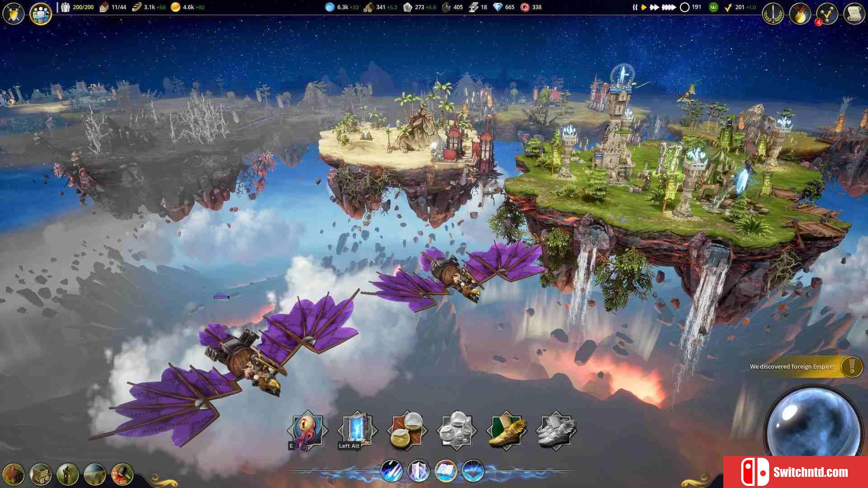Image resolution: width=868 pixels, height=488 pixels.
Task: Select the silver flasks ability
Action: 457,430
